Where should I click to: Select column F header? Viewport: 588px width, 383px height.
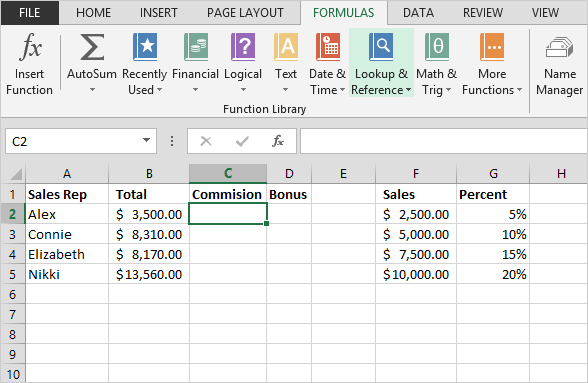[x=416, y=174]
